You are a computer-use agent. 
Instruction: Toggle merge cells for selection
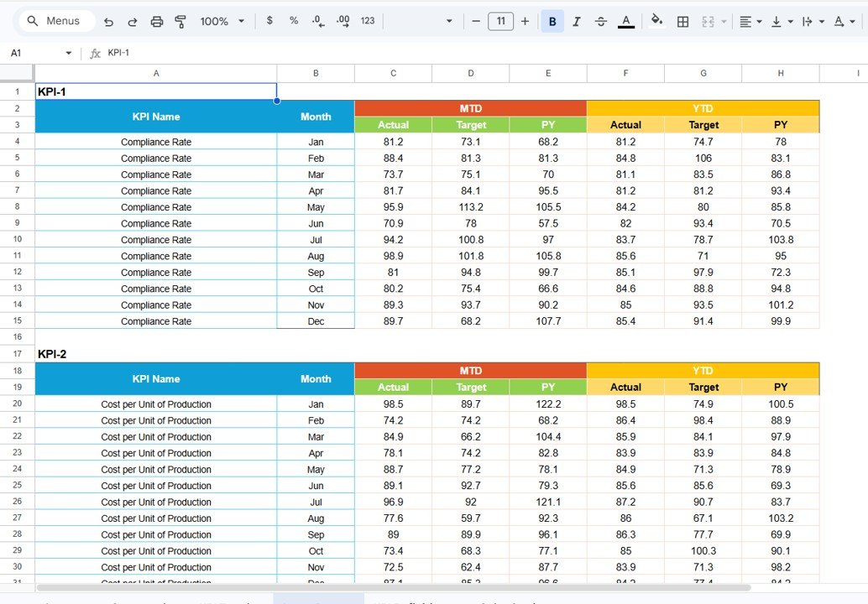(x=709, y=22)
